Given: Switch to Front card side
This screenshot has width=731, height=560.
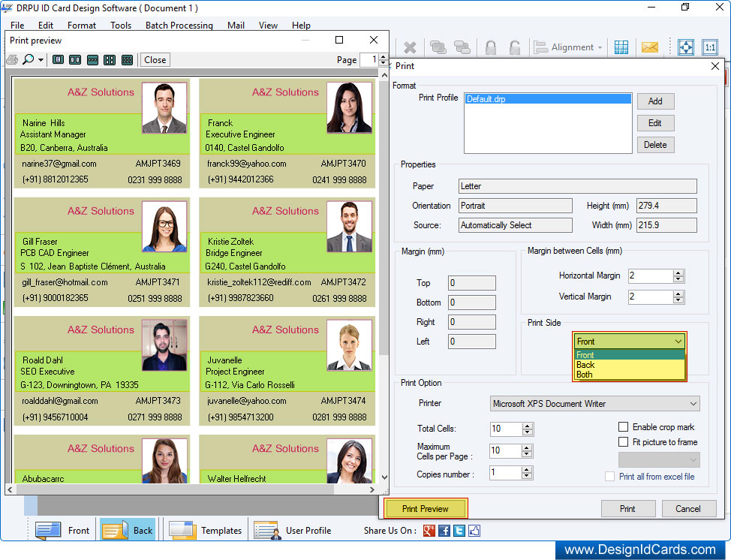Looking at the screenshot, I should 62,531.
